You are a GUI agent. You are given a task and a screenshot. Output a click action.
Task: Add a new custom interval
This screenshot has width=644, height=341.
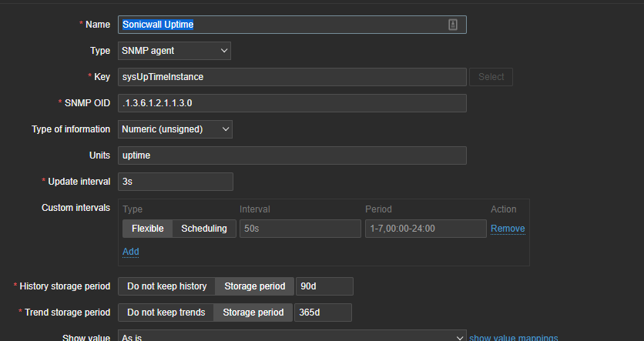[131, 252]
